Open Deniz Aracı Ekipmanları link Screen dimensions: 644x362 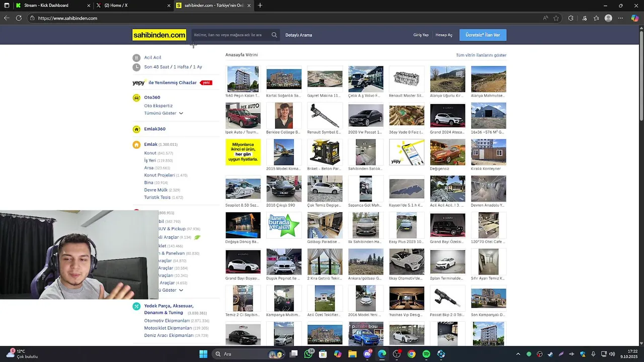[x=169, y=336]
